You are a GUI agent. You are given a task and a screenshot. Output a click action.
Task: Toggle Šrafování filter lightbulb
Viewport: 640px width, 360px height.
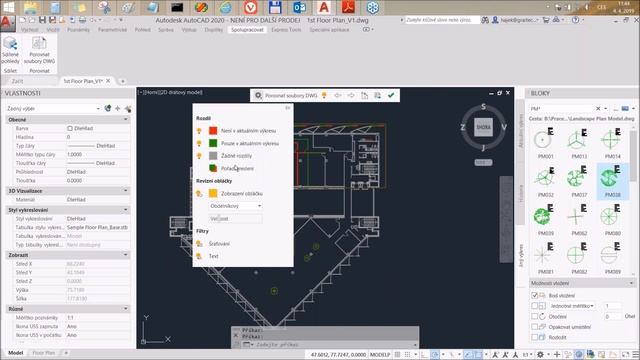199,244
